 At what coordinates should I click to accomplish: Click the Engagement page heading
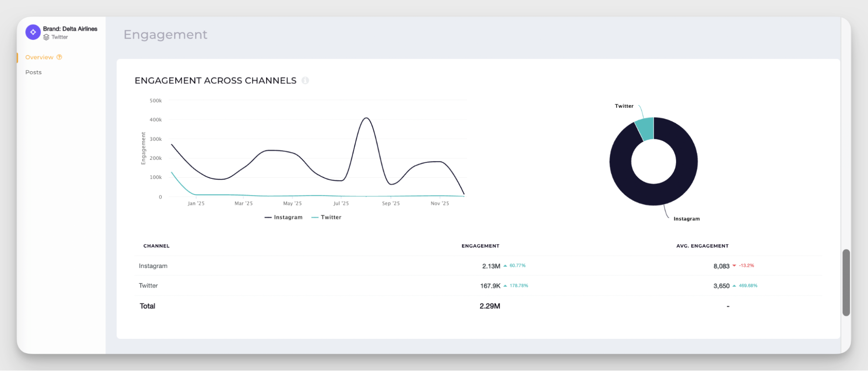(165, 35)
